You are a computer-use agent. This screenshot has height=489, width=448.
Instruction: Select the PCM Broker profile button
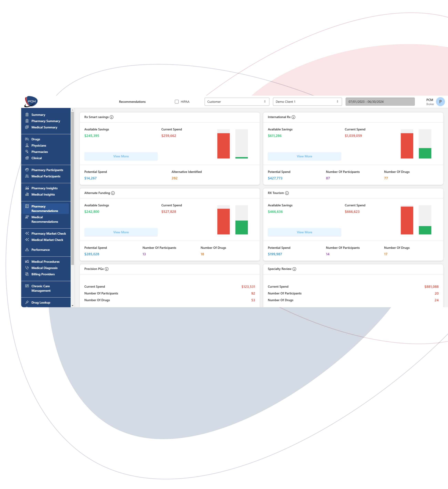click(441, 101)
